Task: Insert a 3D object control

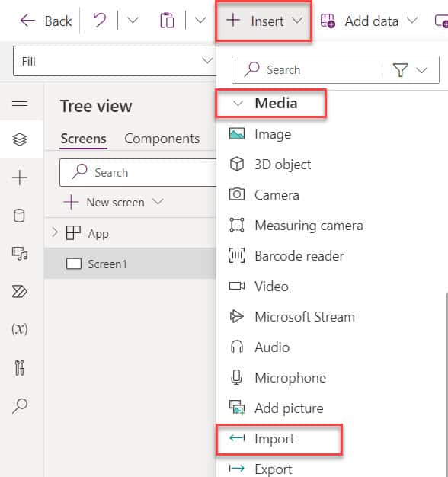Action: tap(270, 165)
